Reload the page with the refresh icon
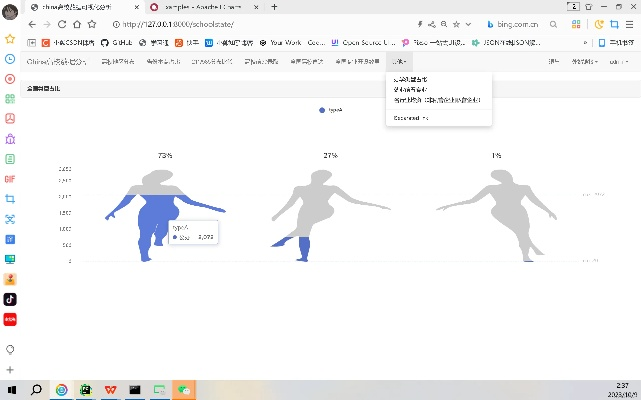Screen dimensions: 641x400 coord(61,23)
